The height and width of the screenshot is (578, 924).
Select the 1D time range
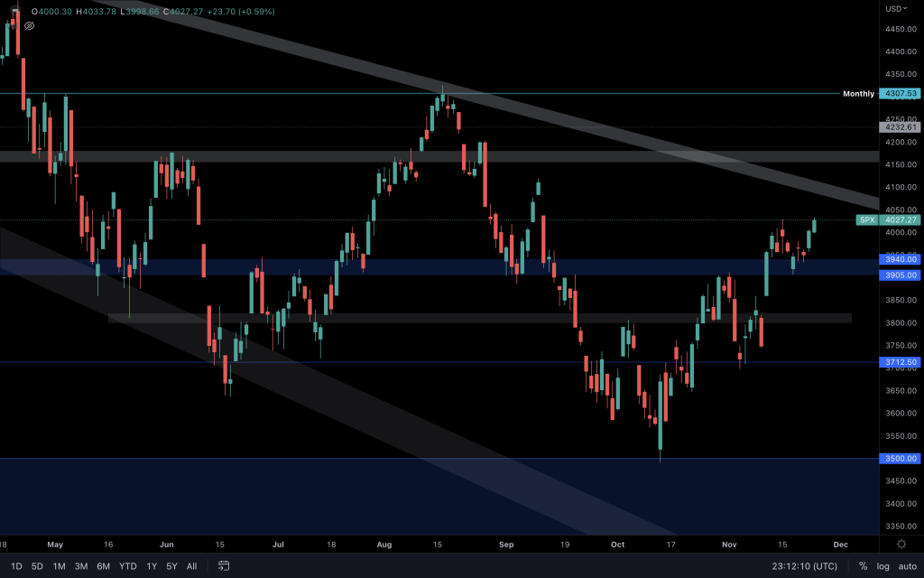(16, 566)
